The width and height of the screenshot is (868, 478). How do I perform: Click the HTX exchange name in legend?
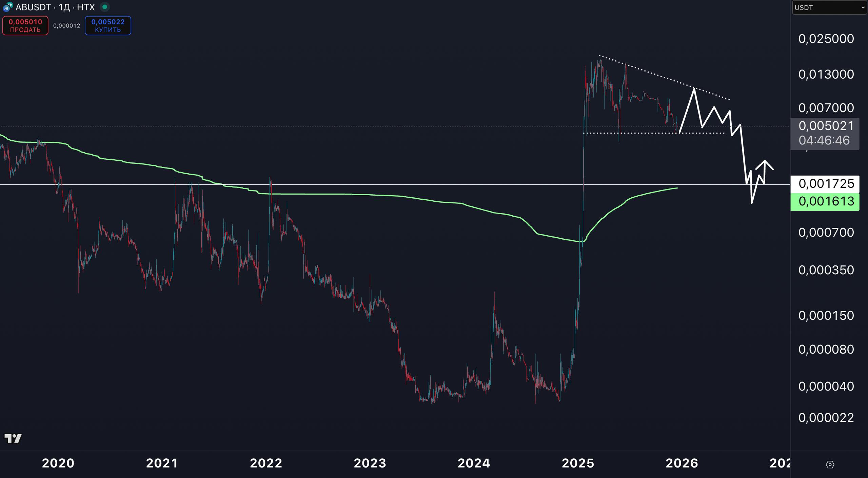86,7
